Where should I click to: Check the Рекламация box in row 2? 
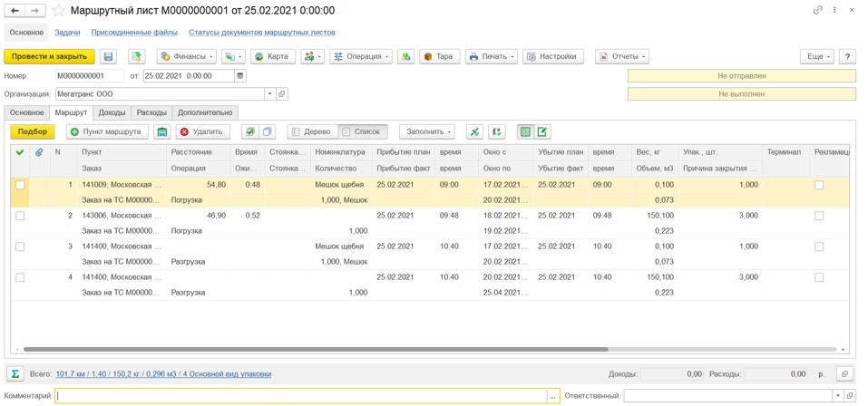tap(819, 216)
